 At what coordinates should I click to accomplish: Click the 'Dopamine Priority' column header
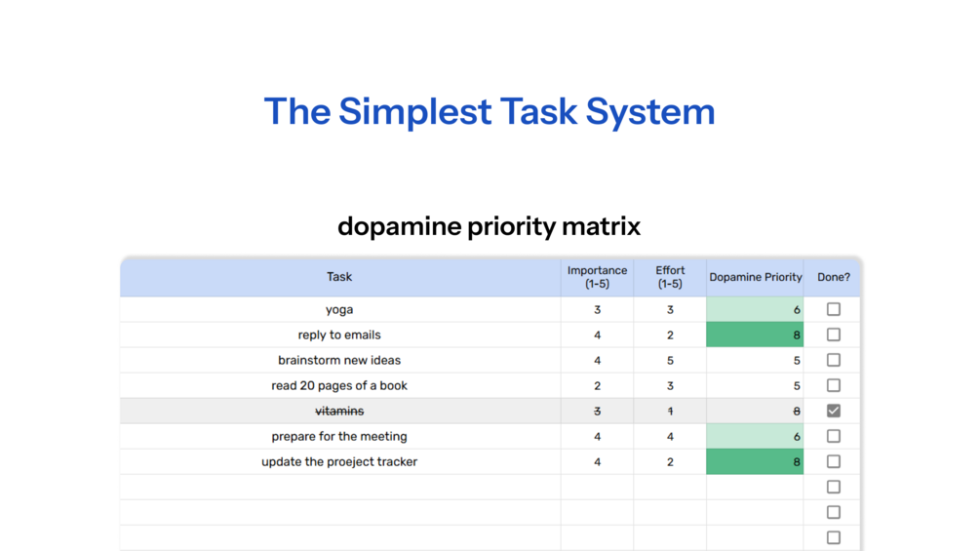[x=755, y=277]
